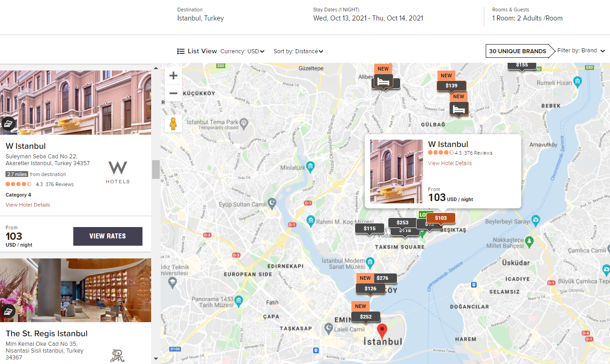Click the W Hotels brand logo
This screenshot has width=610, height=364.
point(117,172)
